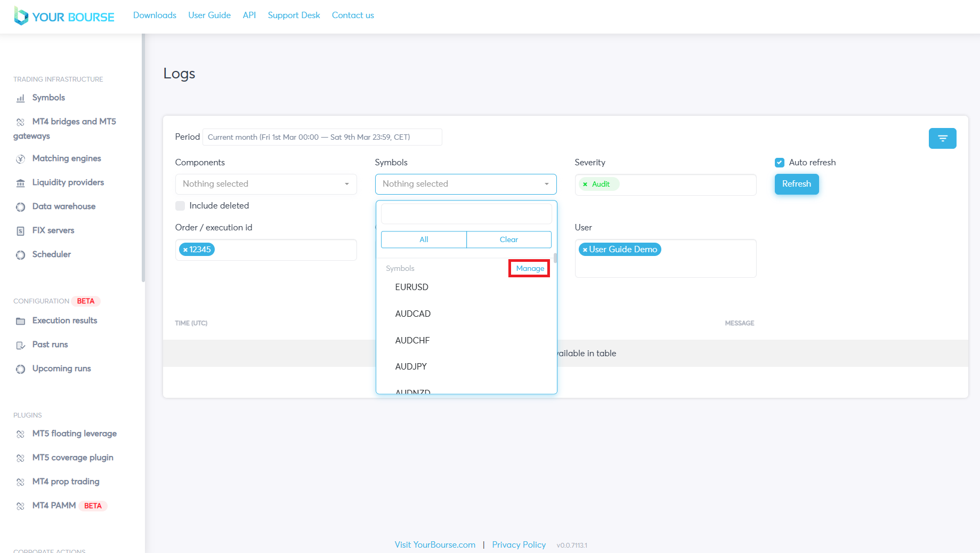The image size is (980, 553).
Task: Click the symbols search input field
Action: click(x=466, y=214)
